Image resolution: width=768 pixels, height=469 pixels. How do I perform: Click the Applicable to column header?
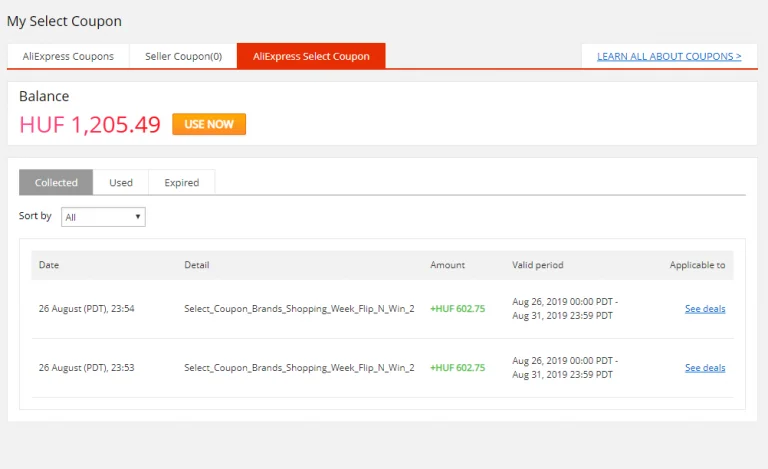[x=697, y=265]
